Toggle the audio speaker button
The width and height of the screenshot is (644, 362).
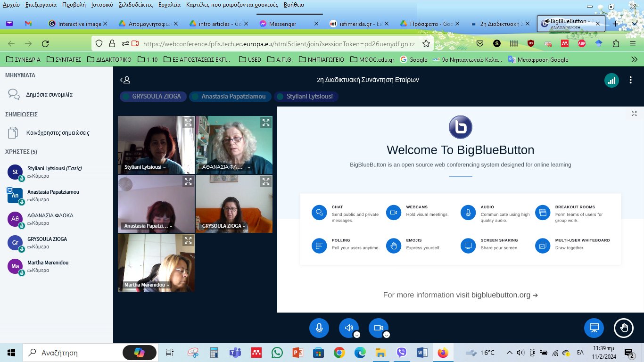(348, 328)
